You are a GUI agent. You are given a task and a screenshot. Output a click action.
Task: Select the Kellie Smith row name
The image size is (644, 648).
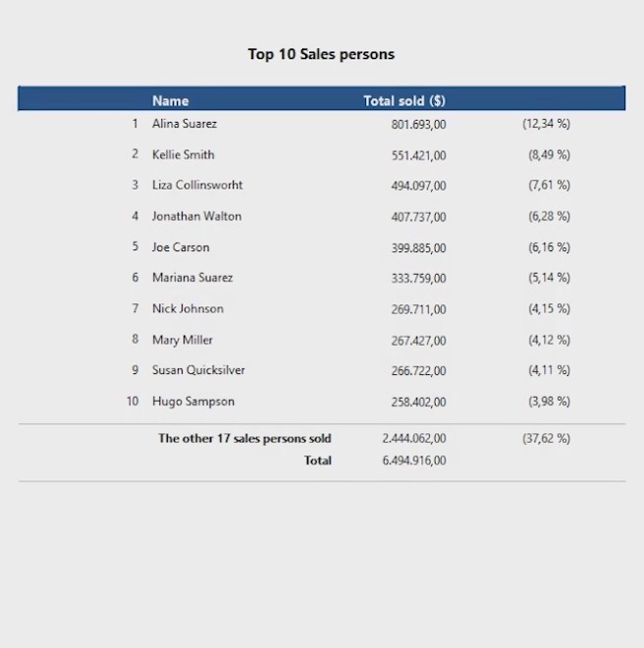tap(183, 154)
